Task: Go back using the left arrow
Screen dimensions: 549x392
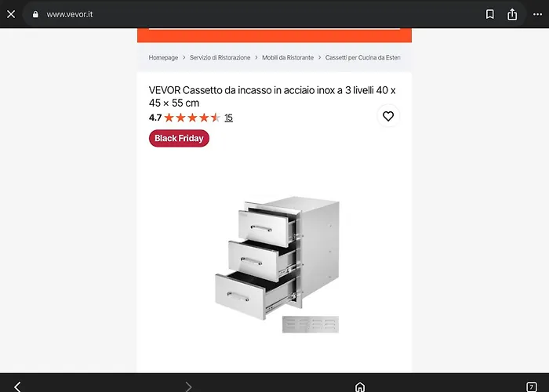Action: click(x=17, y=387)
